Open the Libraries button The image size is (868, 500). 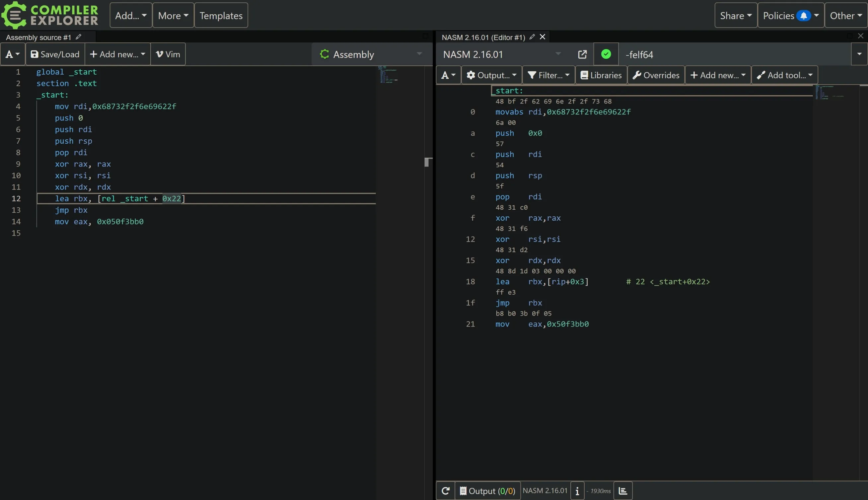[601, 75]
